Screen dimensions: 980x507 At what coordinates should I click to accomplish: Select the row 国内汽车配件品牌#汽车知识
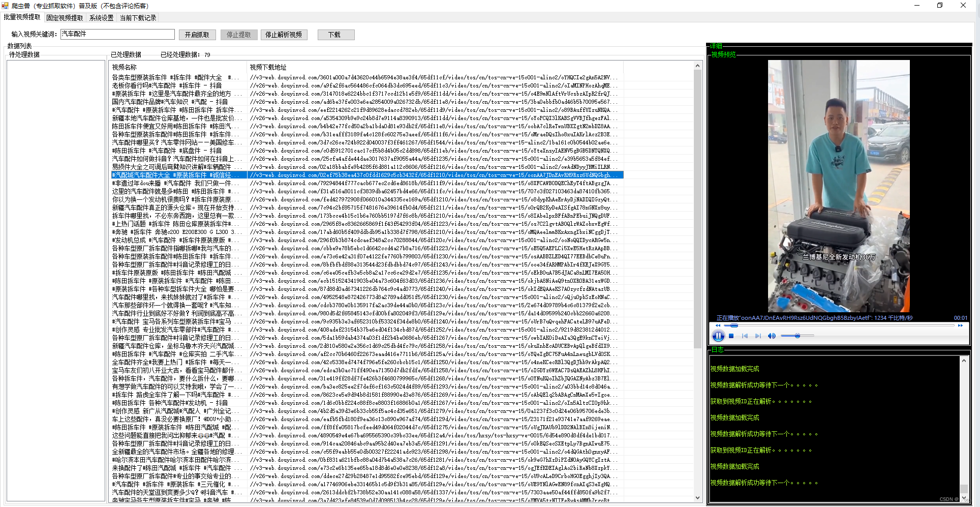367,102
